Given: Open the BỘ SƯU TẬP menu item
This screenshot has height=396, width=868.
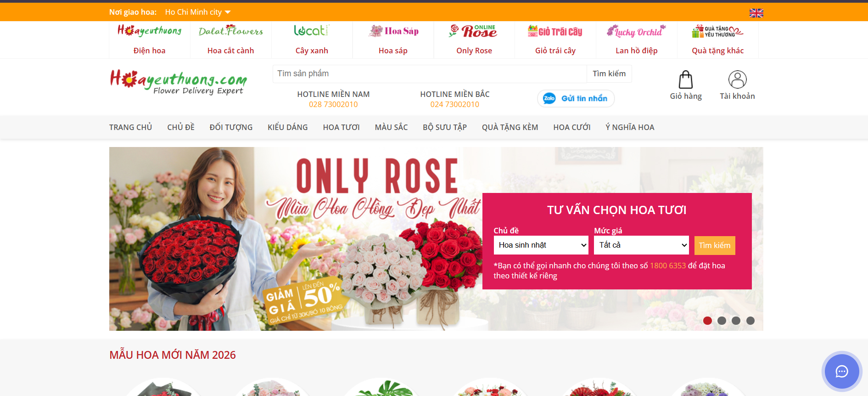Looking at the screenshot, I should click(x=445, y=127).
